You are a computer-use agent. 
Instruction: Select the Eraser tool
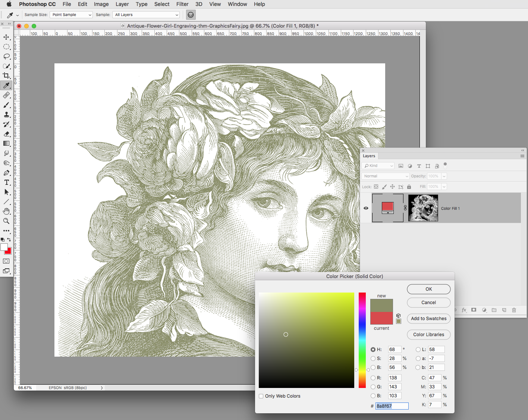coord(6,134)
